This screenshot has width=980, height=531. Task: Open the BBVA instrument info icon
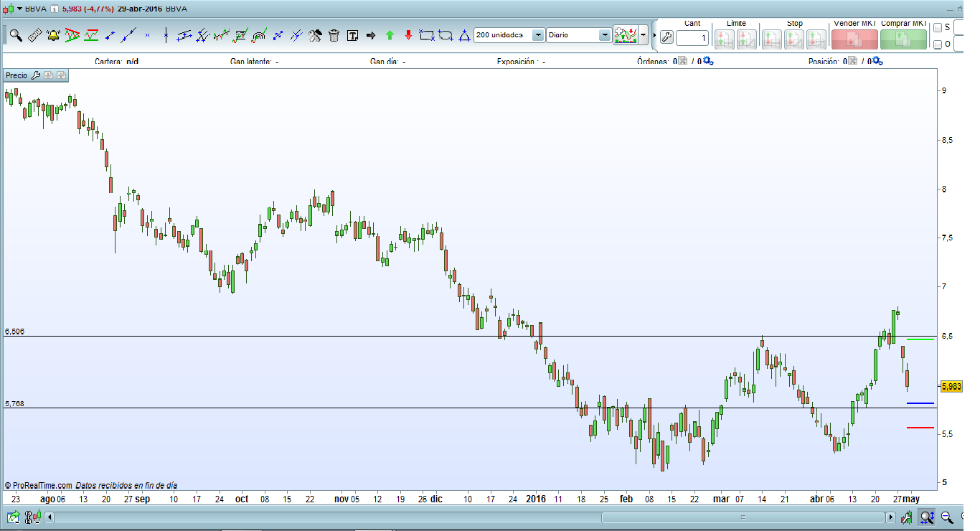point(55,9)
